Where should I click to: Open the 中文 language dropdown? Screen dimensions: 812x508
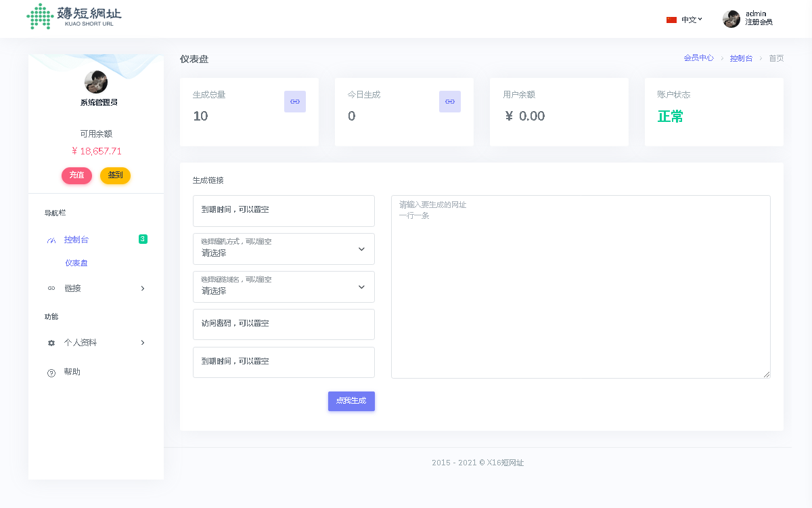[691, 20]
